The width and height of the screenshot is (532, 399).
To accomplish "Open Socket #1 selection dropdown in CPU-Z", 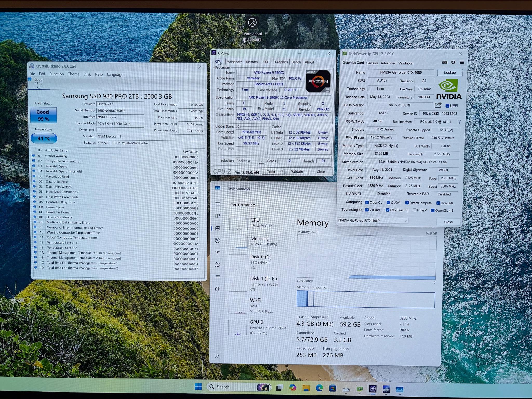I will tap(250, 161).
